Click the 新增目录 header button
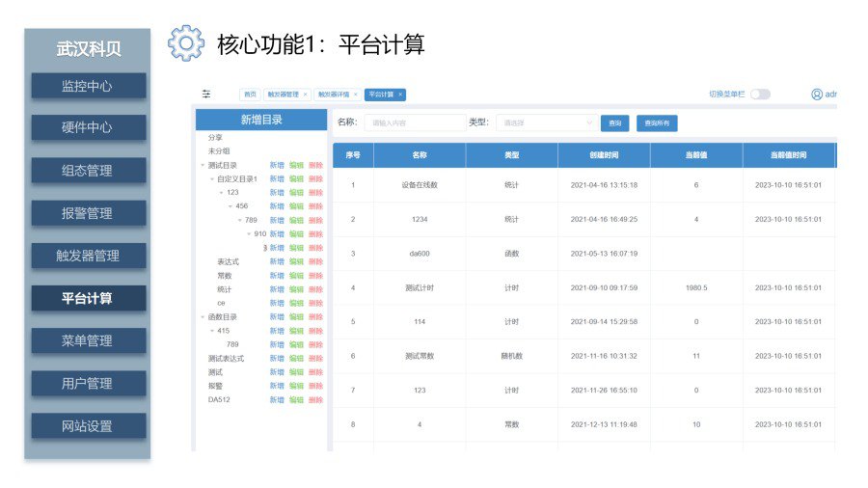The width and height of the screenshot is (868, 488). pos(261,119)
